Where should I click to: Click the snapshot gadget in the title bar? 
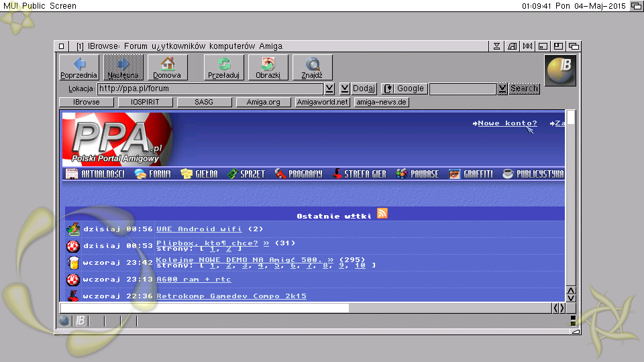(x=512, y=46)
